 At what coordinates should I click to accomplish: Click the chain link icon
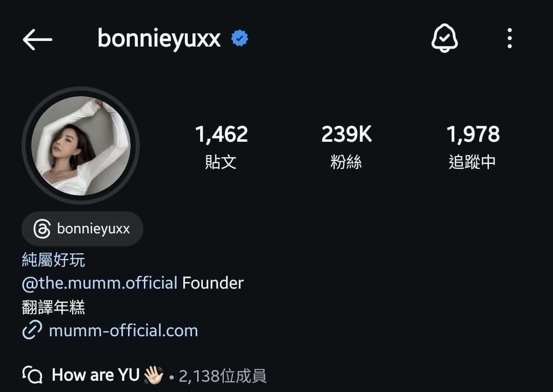point(32,330)
